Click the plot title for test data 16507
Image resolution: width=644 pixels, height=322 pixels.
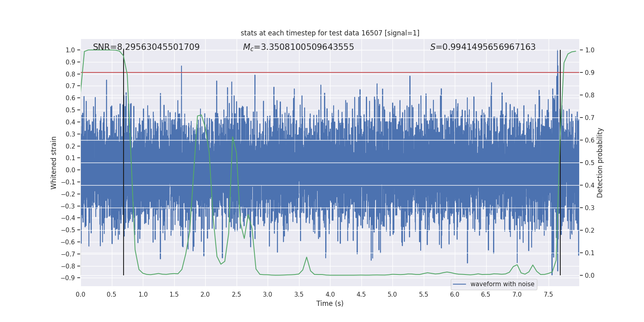[x=330, y=33]
